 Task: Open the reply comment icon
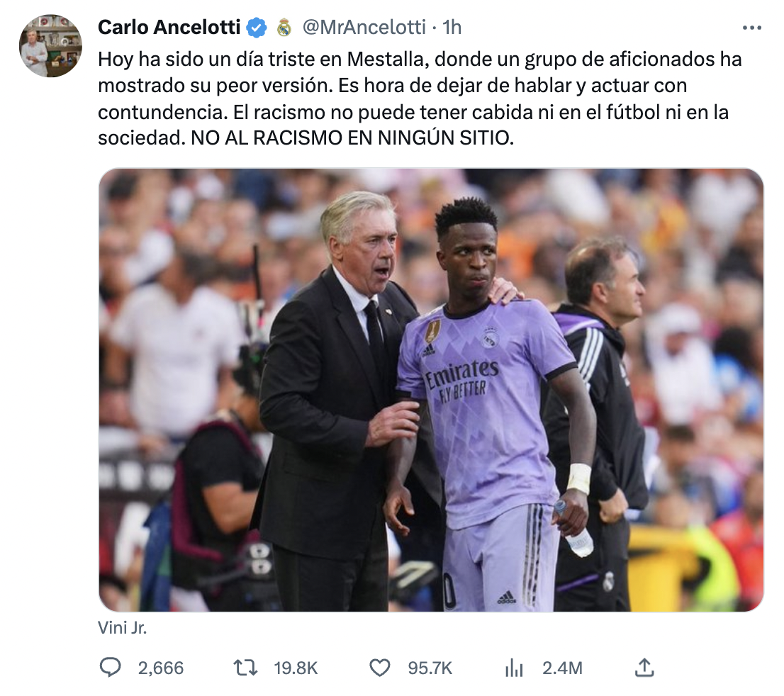tap(111, 668)
